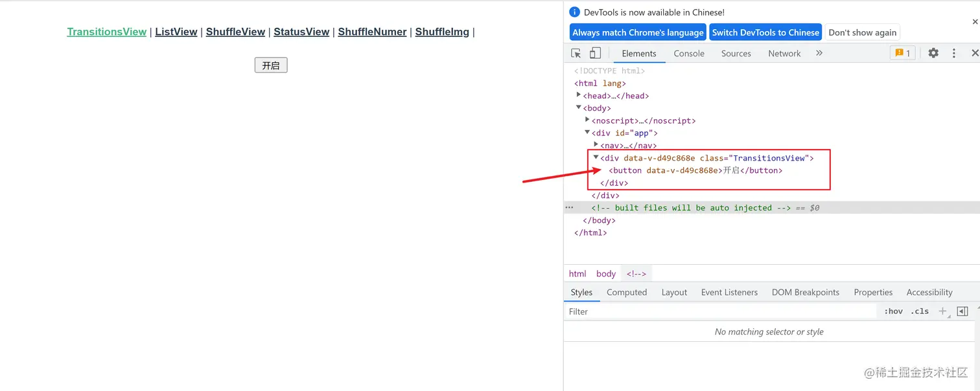Select the <!--> breadcrumb item
Viewport: 980px width, 391px height.
tap(636, 274)
